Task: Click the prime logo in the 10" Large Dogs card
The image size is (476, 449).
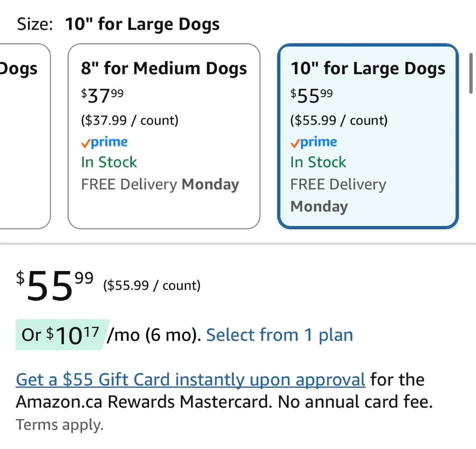Action: click(x=314, y=142)
